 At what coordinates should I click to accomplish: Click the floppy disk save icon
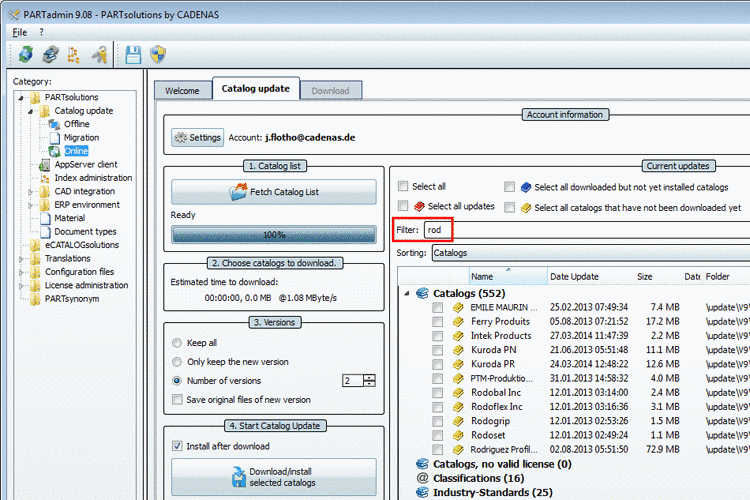tap(133, 55)
